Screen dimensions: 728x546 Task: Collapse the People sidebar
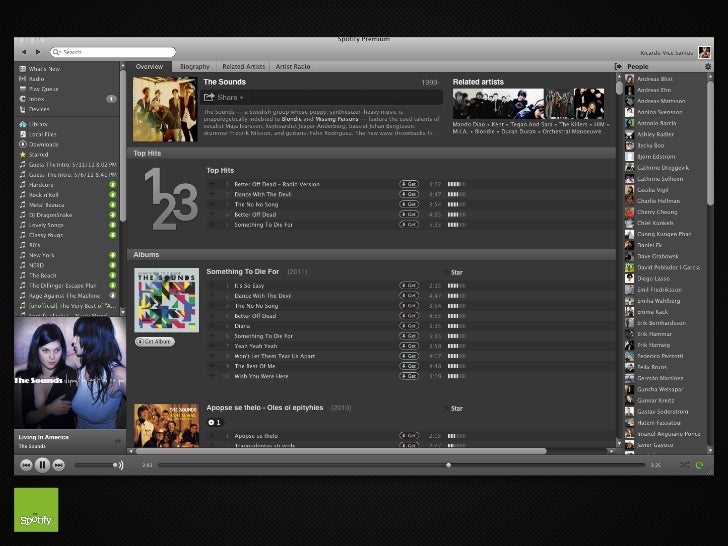pos(618,66)
